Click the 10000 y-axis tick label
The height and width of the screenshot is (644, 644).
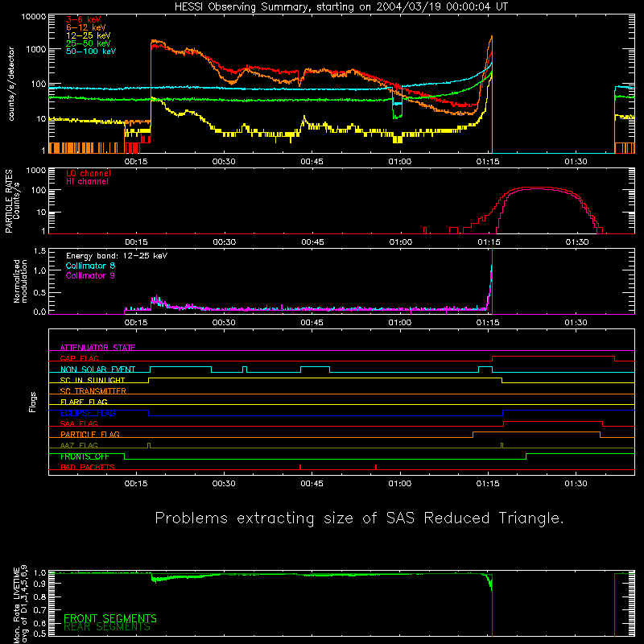coord(34,17)
